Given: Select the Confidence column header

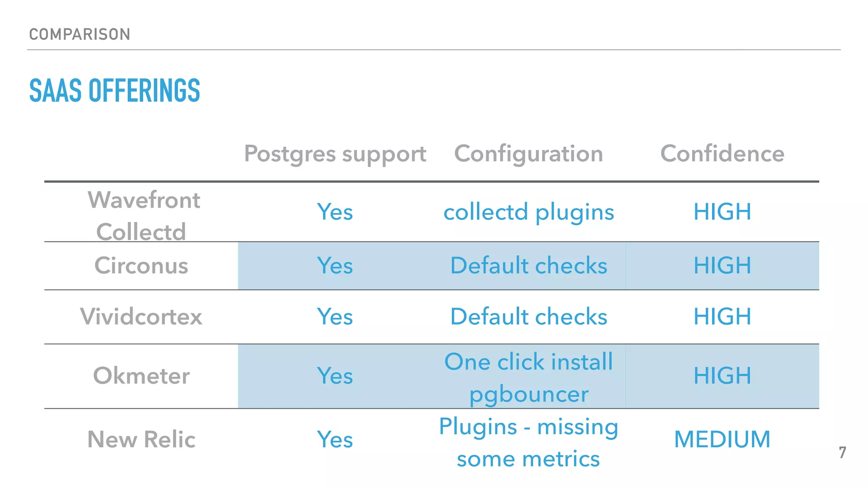Looking at the screenshot, I should [722, 153].
